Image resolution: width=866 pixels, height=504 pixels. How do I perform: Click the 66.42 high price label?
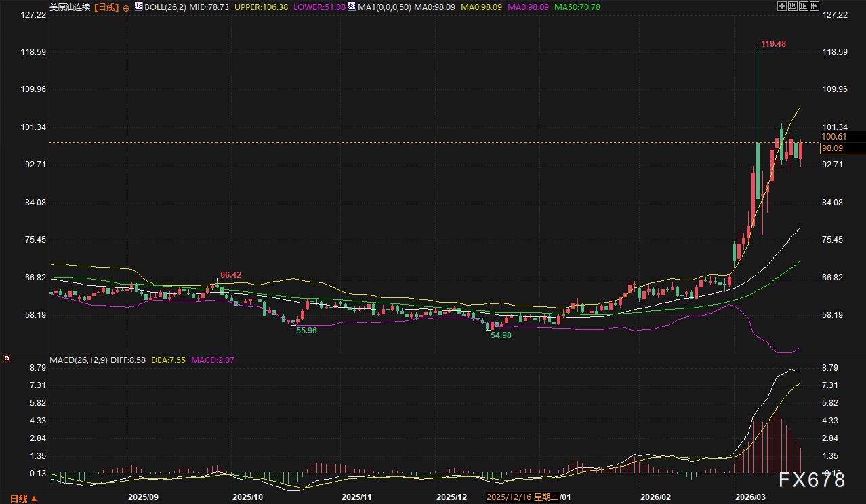tap(231, 275)
